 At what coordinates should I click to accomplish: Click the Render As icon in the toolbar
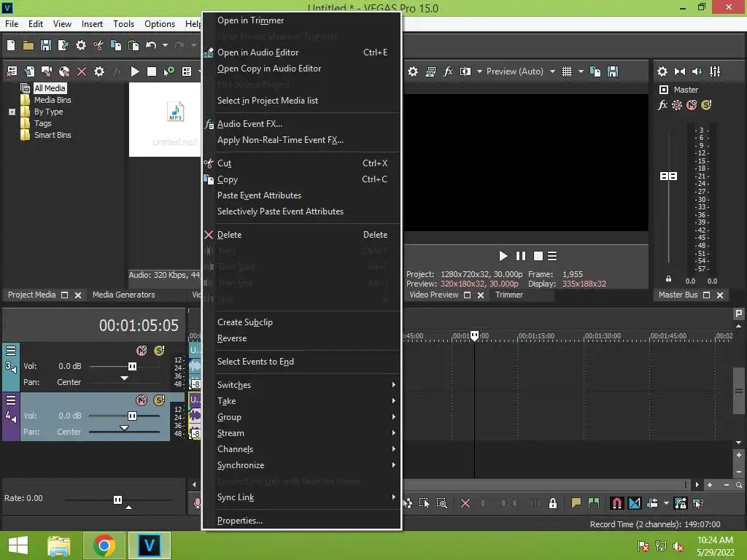(x=63, y=45)
